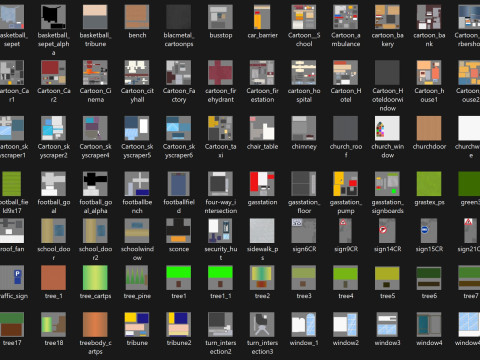Open the window_1 texture

pyautogui.click(x=304, y=325)
